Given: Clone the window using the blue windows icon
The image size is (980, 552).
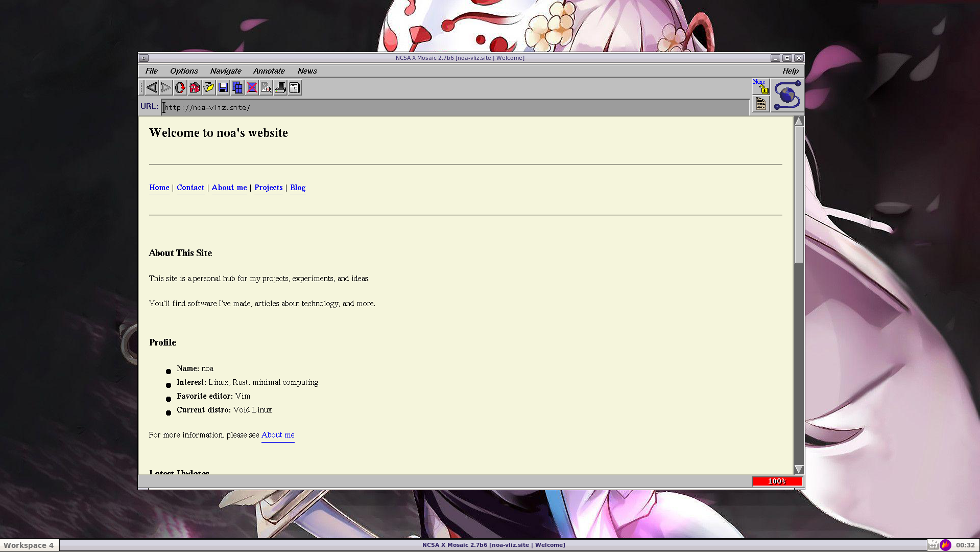Looking at the screenshot, I should pyautogui.click(x=237, y=88).
